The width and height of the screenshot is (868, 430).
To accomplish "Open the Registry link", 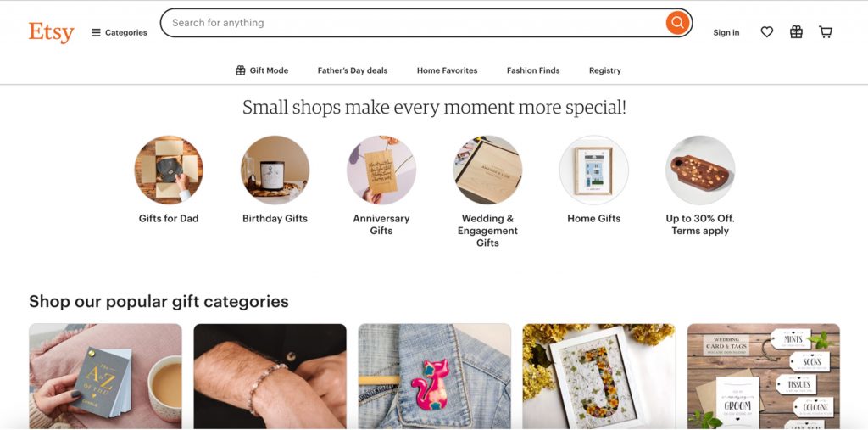I will 605,70.
